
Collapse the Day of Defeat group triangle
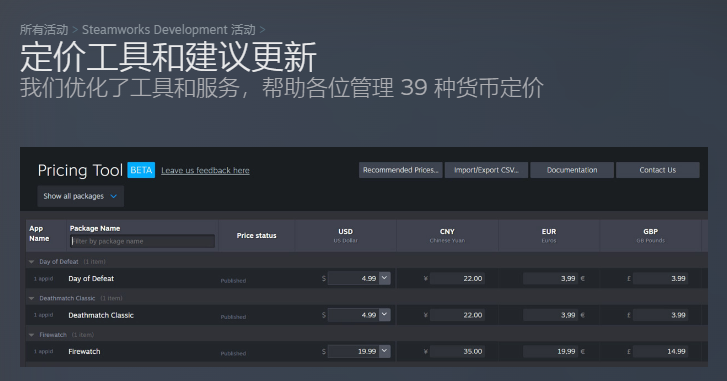click(x=32, y=262)
